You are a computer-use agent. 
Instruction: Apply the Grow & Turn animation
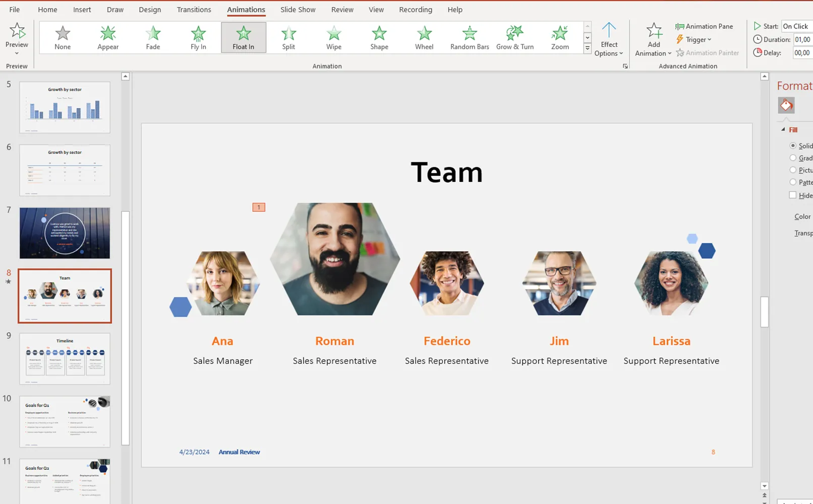coord(515,38)
